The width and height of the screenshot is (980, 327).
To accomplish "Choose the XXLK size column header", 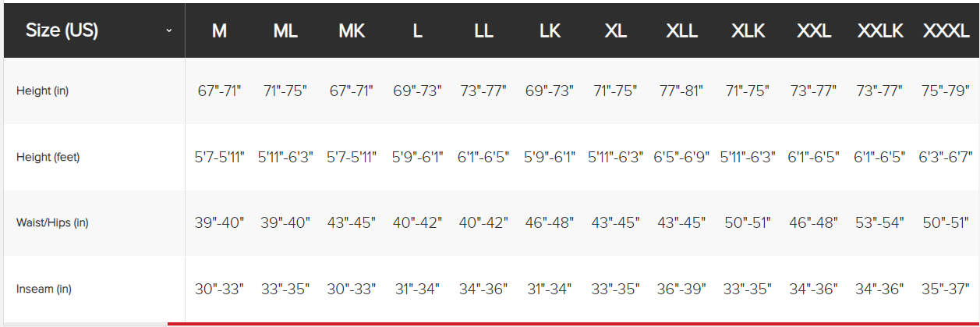I will [879, 32].
